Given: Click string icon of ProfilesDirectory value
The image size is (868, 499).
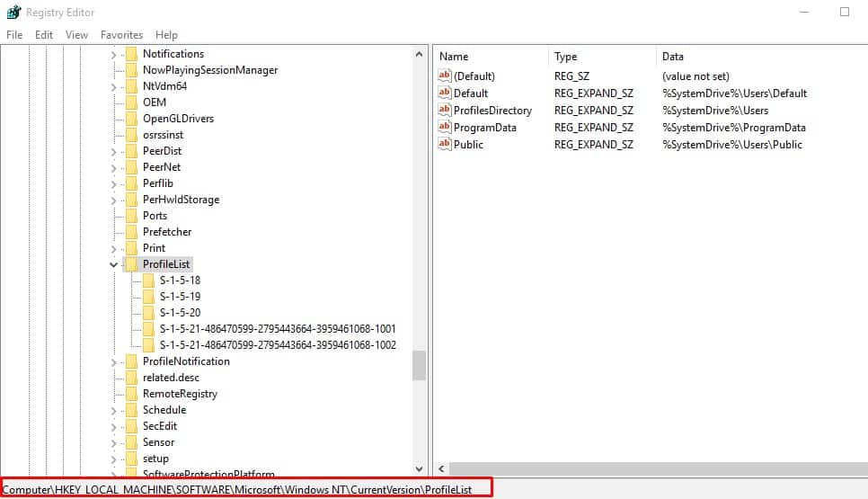Looking at the screenshot, I should click(x=445, y=111).
